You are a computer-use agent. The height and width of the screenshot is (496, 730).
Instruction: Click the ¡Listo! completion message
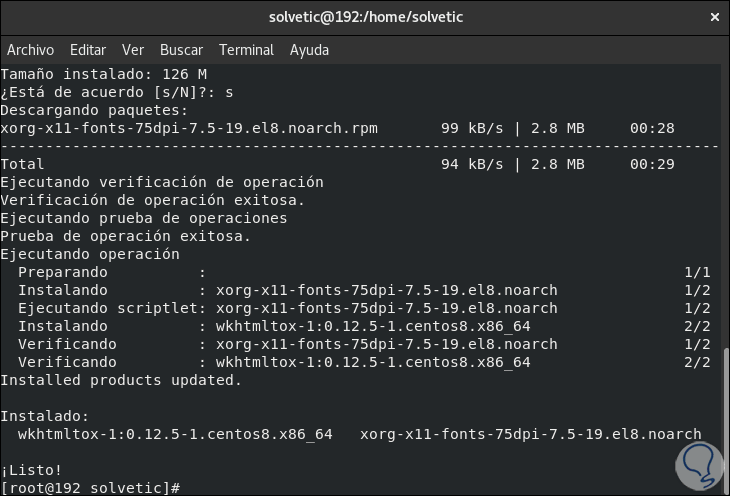32,469
